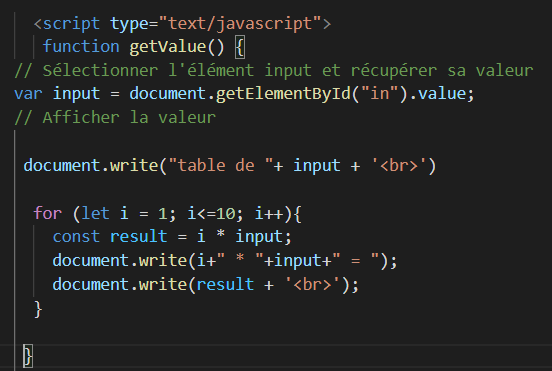Place cursor on getValue function name
The image size is (552, 371).
point(168,47)
